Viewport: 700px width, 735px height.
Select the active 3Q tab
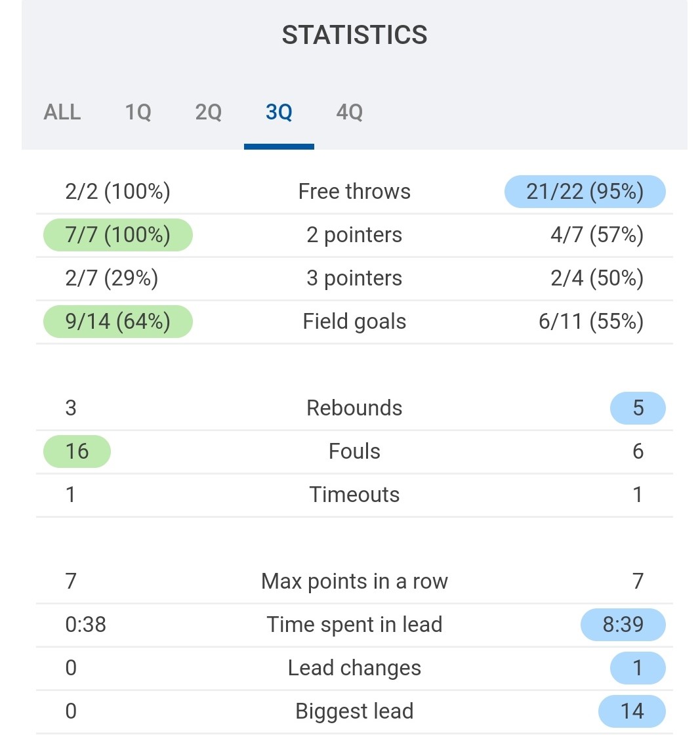[279, 112]
